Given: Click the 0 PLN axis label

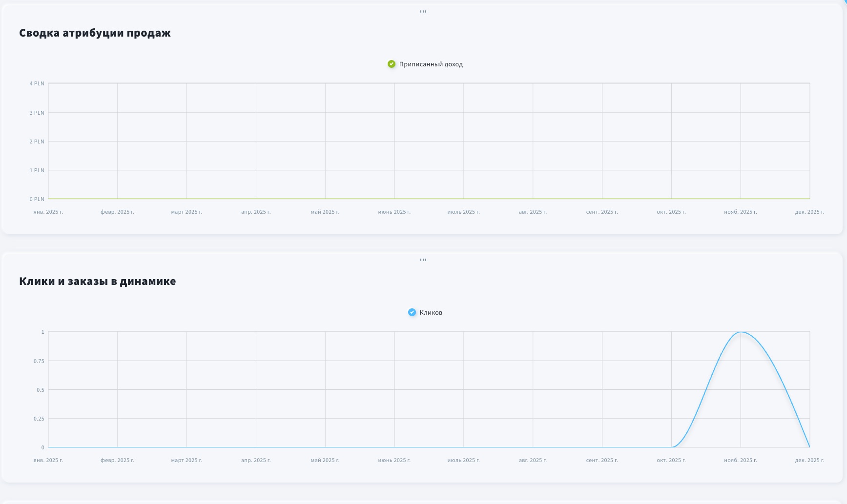Looking at the screenshot, I should [x=37, y=199].
